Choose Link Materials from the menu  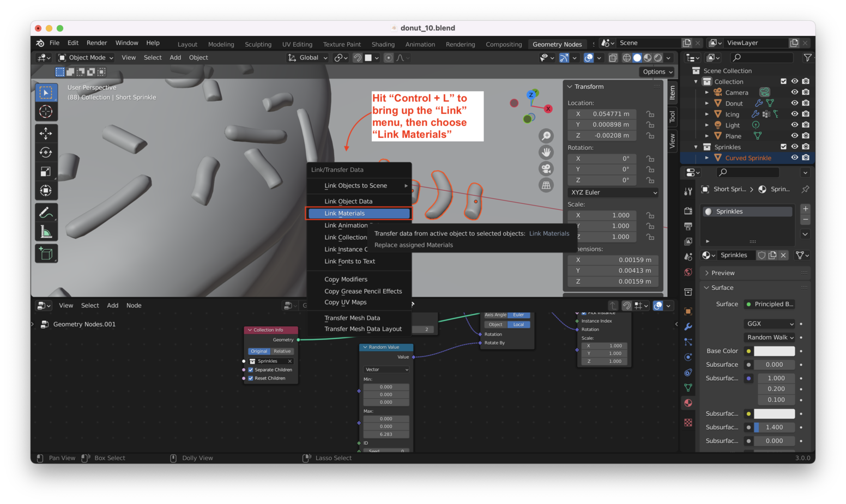[x=359, y=214]
